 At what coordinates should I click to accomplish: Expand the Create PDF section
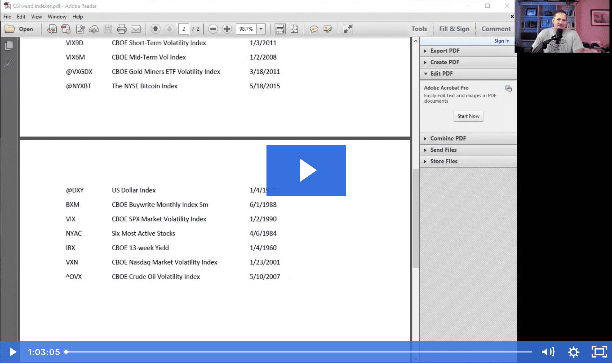(x=468, y=62)
